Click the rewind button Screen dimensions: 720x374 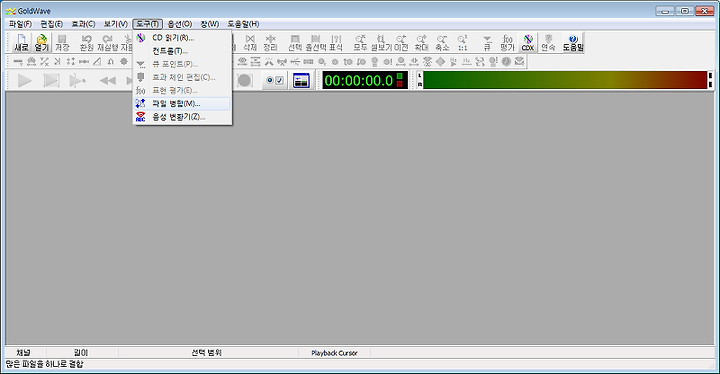(x=107, y=81)
